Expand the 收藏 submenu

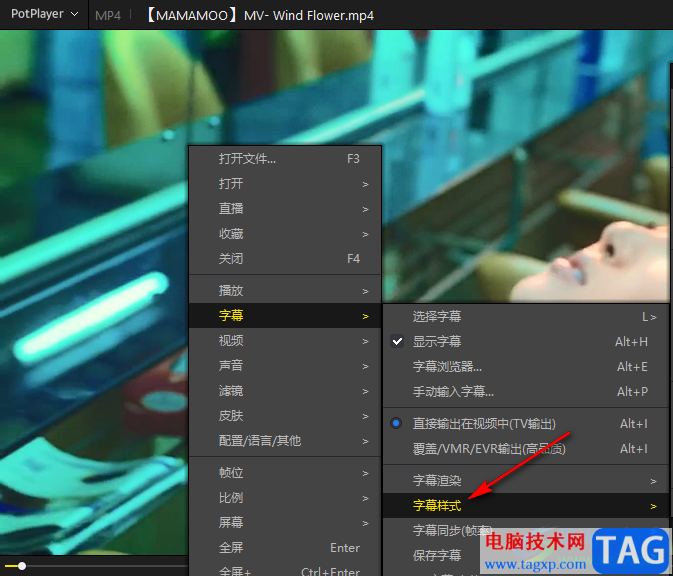(285, 234)
